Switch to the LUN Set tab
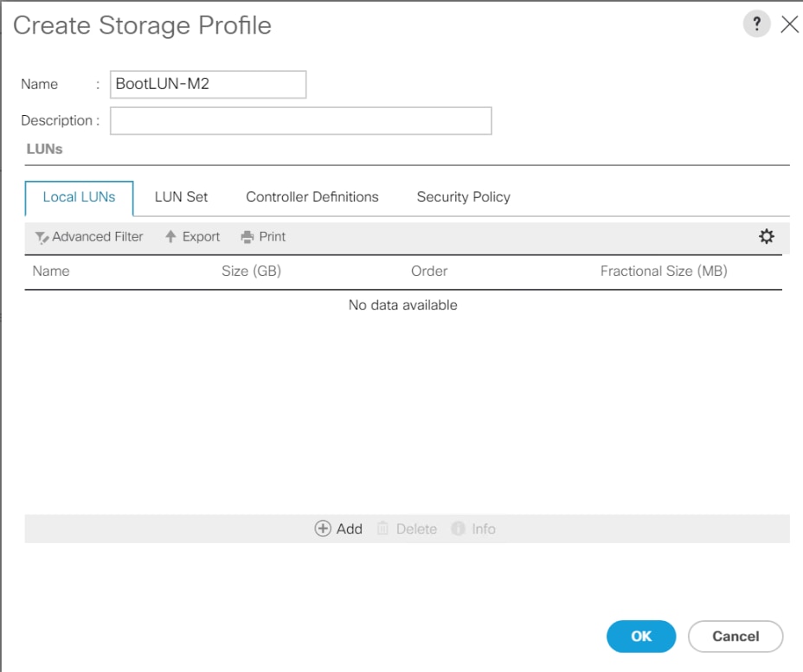This screenshot has width=803, height=672. pyautogui.click(x=181, y=197)
